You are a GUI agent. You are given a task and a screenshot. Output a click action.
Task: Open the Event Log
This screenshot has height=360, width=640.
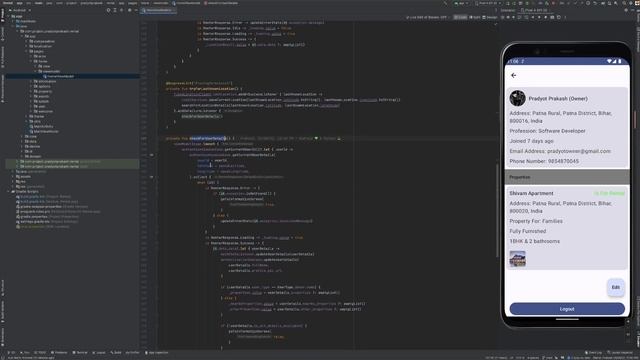[x=594, y=352]
